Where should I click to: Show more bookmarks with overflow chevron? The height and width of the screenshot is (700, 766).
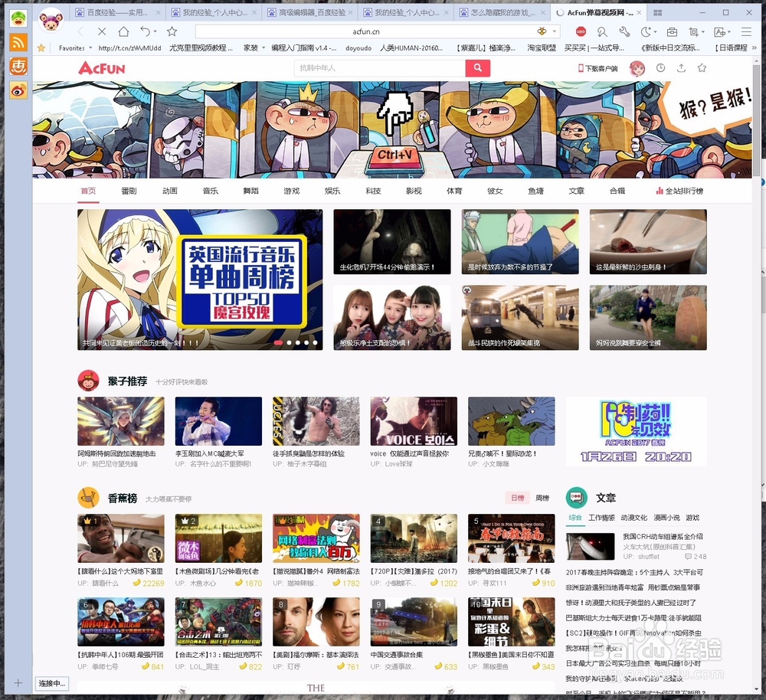click(x=755, y=48)
